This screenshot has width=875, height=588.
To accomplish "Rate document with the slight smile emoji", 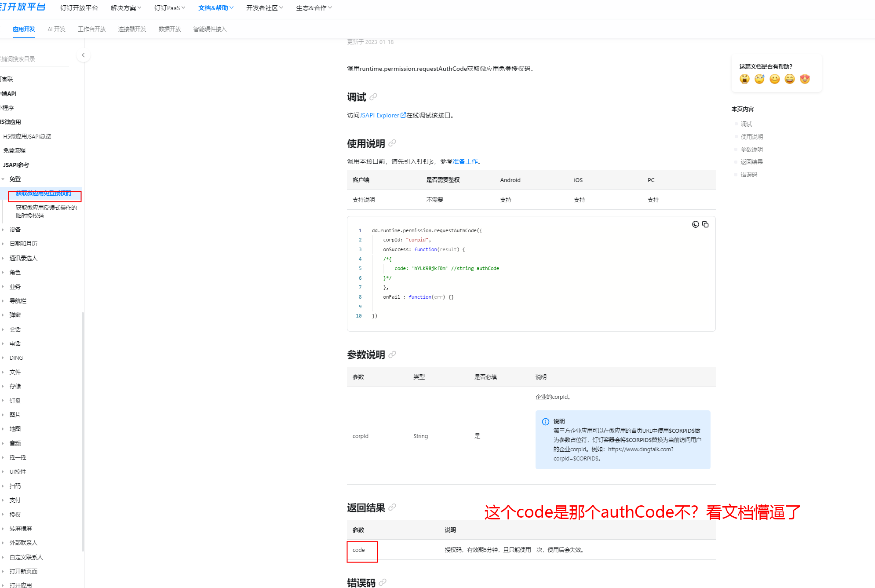I will [774, 79].
